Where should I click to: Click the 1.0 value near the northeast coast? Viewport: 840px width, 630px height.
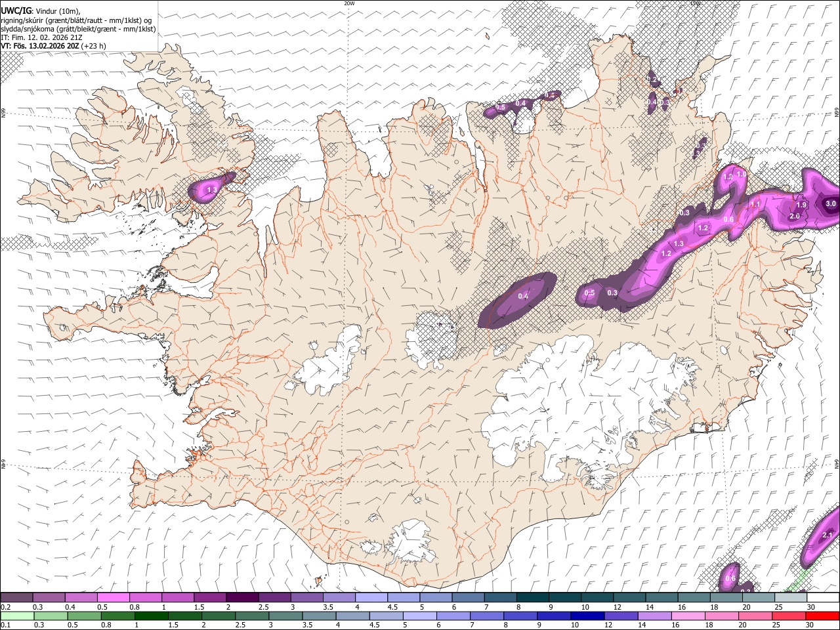(x=741, y=175)
